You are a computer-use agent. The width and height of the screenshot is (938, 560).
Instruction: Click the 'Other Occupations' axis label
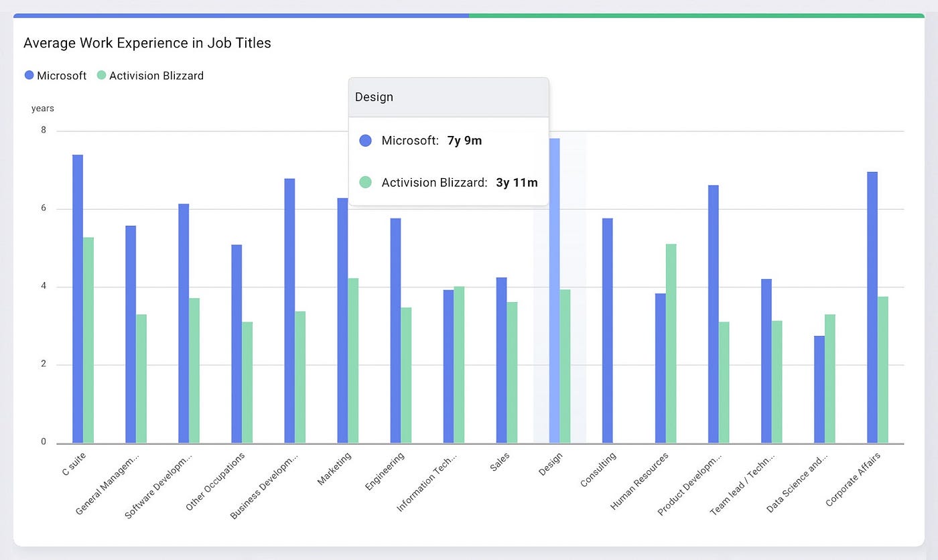pos(214,482)
